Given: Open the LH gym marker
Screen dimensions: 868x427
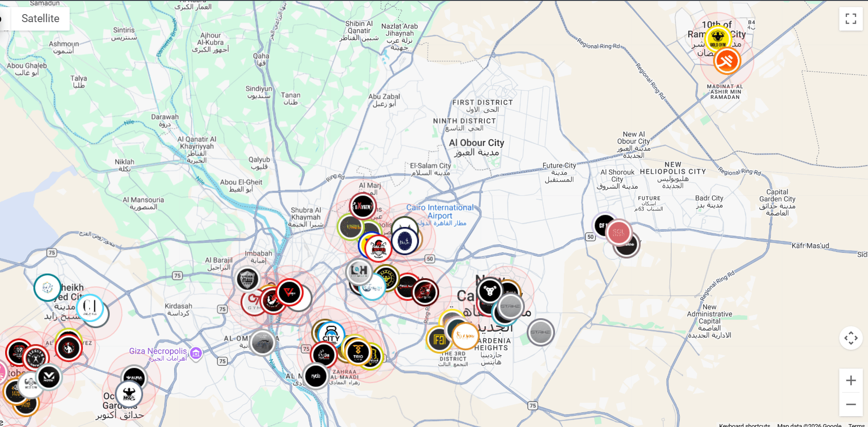Looking at the screenshot, I should point(360,271).
